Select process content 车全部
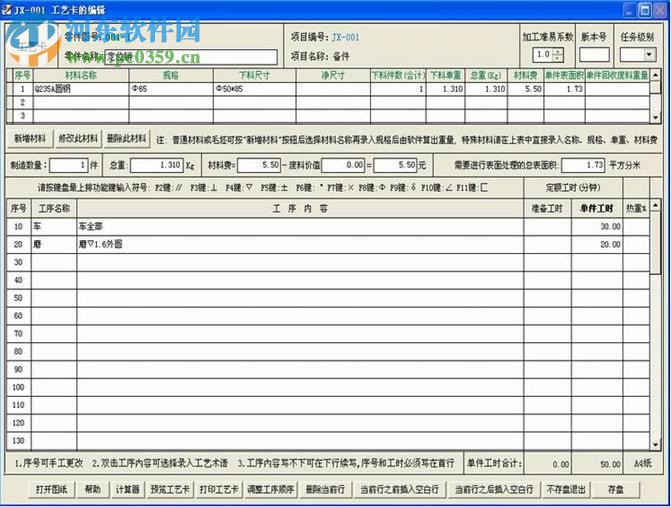 [x=300, y=226]
